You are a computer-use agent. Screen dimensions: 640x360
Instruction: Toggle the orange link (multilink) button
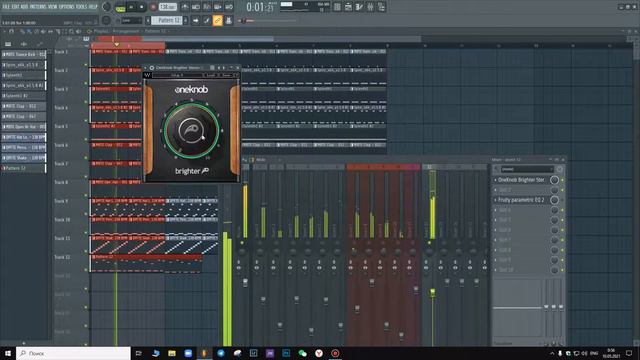218,20
